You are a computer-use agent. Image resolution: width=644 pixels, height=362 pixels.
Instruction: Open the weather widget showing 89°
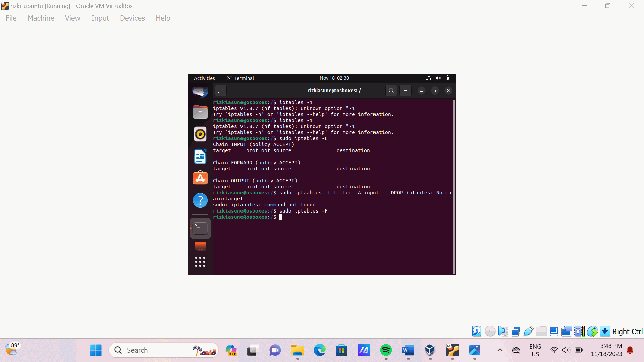tap(13, 349)
